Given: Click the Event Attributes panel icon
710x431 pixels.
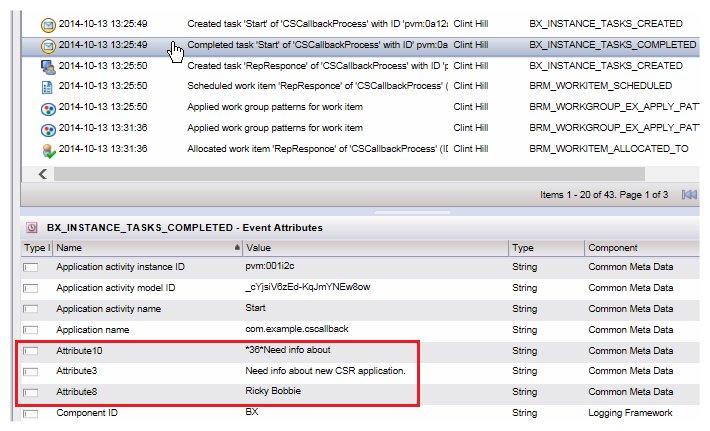Looking at the screenshot, I should pos(31,228).
